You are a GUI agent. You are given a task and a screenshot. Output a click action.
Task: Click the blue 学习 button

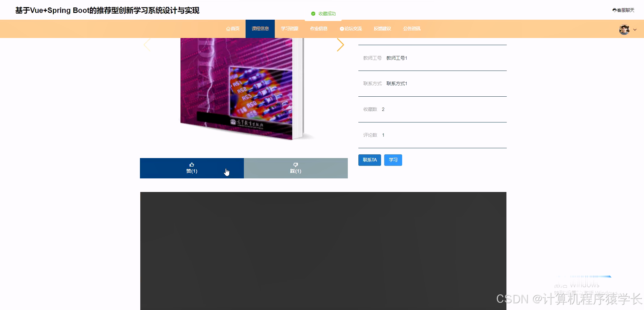pyautogui.click(x=393, y=160)
